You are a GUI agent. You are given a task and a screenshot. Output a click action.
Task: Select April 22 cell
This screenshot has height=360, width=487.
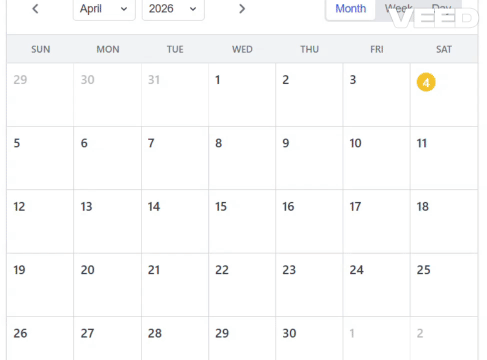pyautogui.click(x=242, y=285)
